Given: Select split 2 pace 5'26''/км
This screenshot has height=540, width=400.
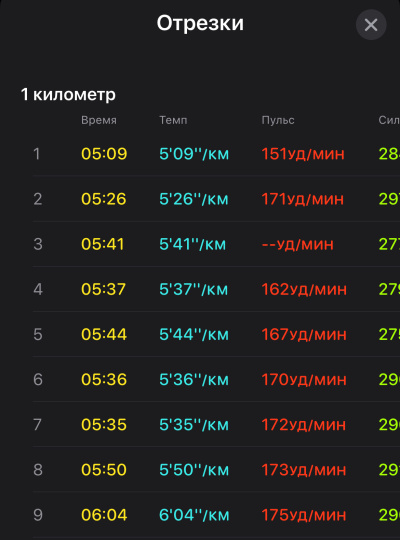Looking at the screenshot, I should tap(194, 199).
